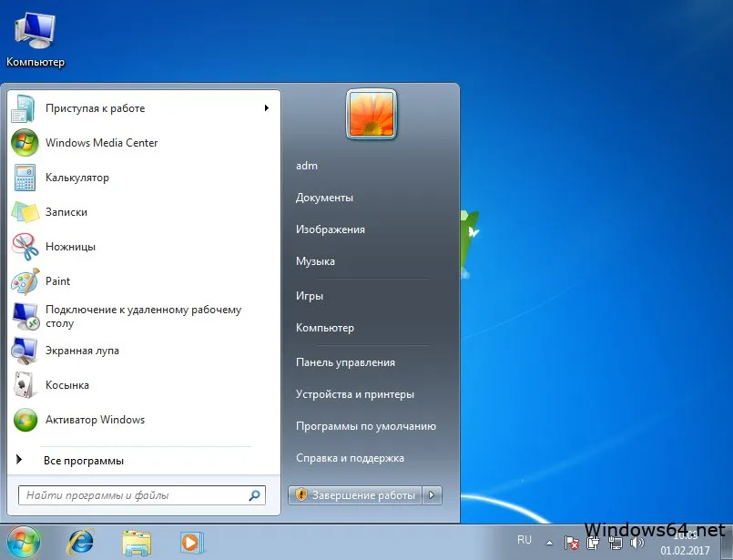The width and height of the screenshot is (733, 560).
Task: Click the network tray icon
Action: [x=616, y=543]
